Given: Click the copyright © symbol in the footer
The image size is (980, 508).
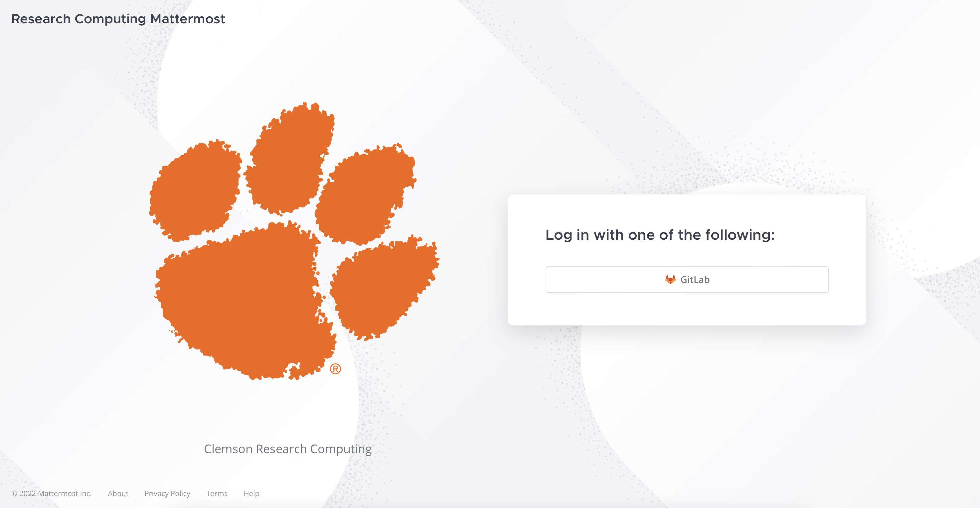Looking at the screenshot, I should [14, 494].
